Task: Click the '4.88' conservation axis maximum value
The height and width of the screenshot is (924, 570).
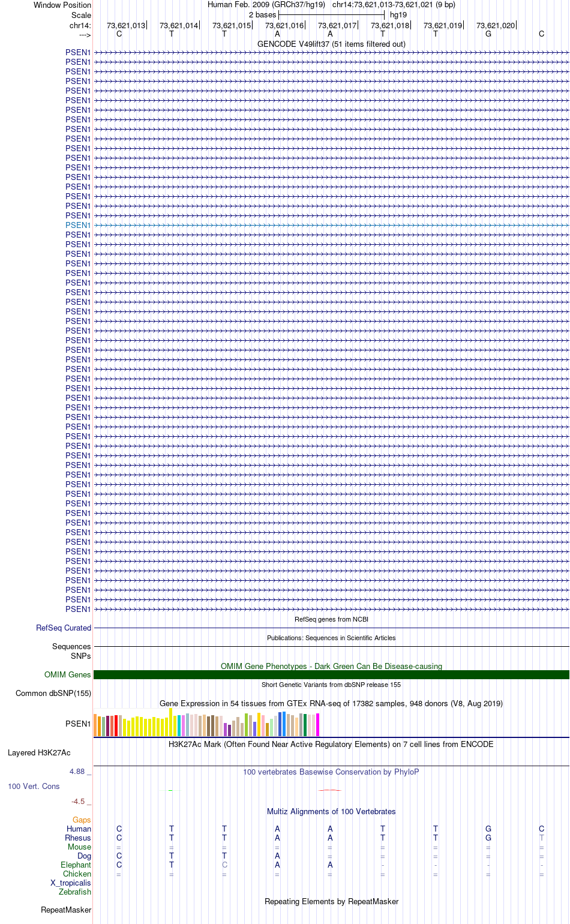Action: point(77,771)
